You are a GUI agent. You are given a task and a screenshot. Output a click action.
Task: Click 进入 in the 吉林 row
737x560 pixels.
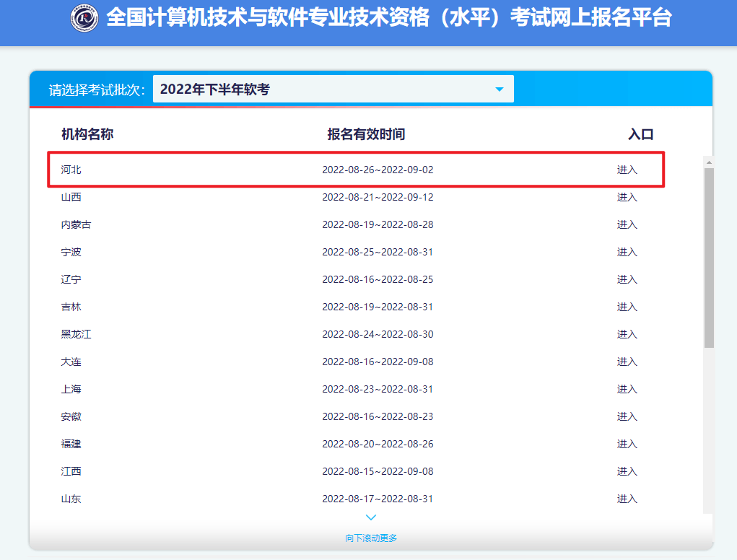pos(627,307)
